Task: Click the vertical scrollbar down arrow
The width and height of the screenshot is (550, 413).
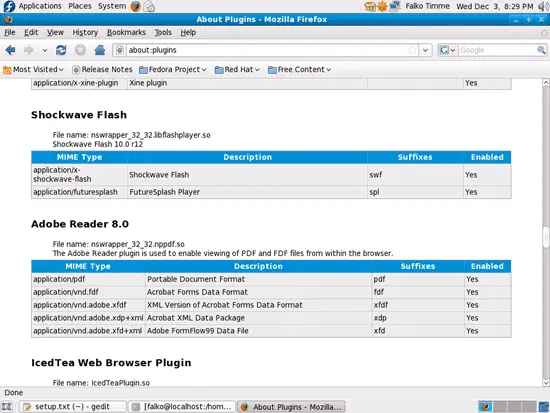Action: [546, 382]
